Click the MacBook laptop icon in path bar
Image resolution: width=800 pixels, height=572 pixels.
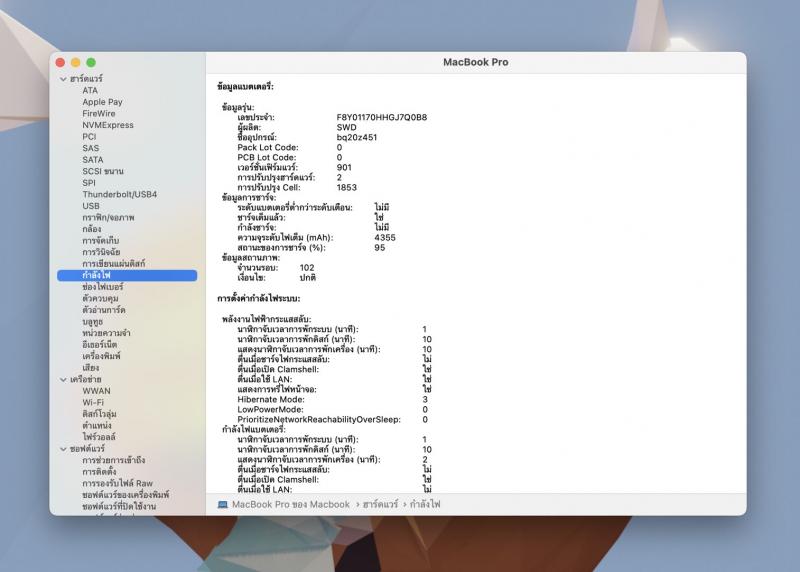tap(222, 505)
